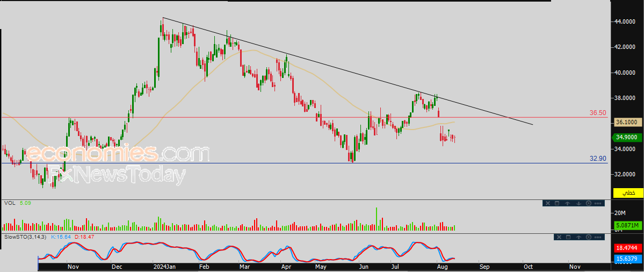Close the SlowSTO indicator panel
The image size is (644, 272).
coord(559,237)
